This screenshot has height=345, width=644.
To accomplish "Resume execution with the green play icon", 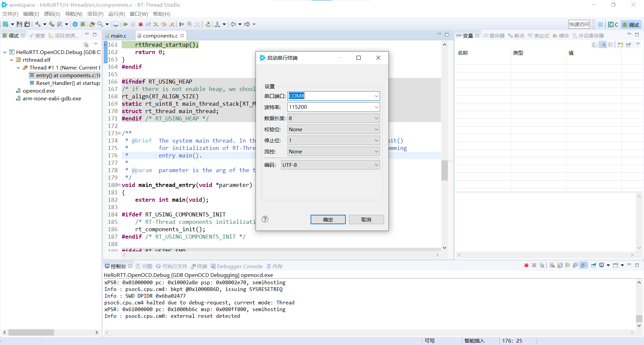I will coord(125,24).
